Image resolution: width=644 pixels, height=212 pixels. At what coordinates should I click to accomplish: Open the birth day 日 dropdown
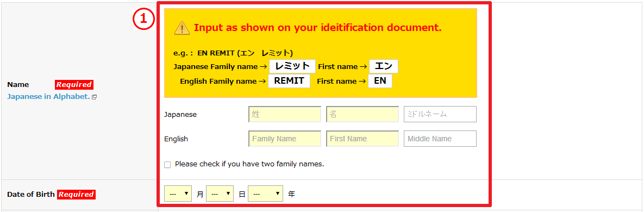(x=220, y=194)
